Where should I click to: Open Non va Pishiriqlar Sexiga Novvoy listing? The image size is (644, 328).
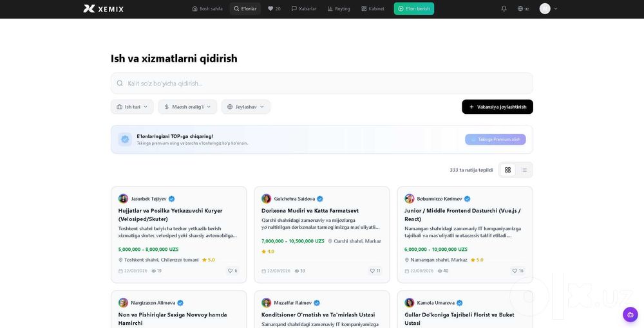tap(173, 319)
